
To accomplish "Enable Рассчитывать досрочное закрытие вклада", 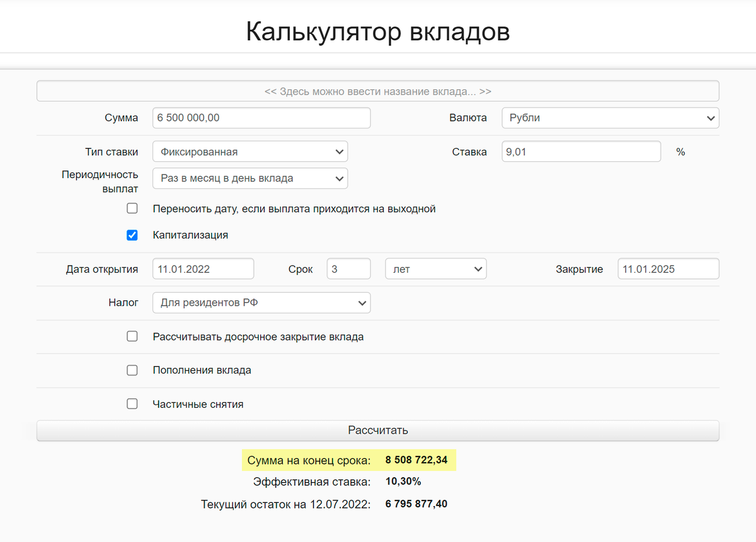I will point(132,336).
